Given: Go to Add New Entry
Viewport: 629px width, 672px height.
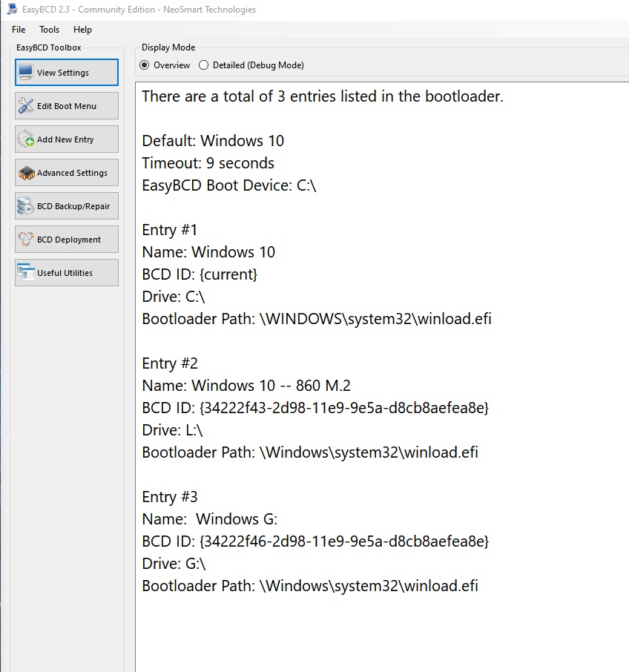Looking at the screenshot, I should (67, 139).
